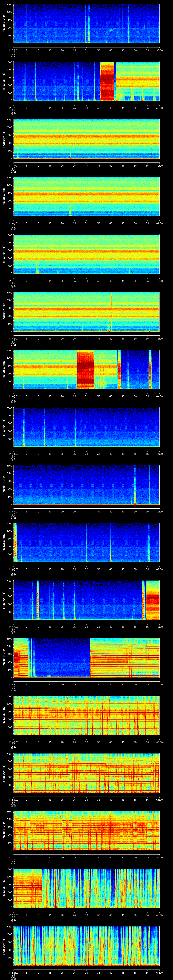Open the spectrogram panel starting at 11:40:00
The image size is (173, 980).
point(86,196)
